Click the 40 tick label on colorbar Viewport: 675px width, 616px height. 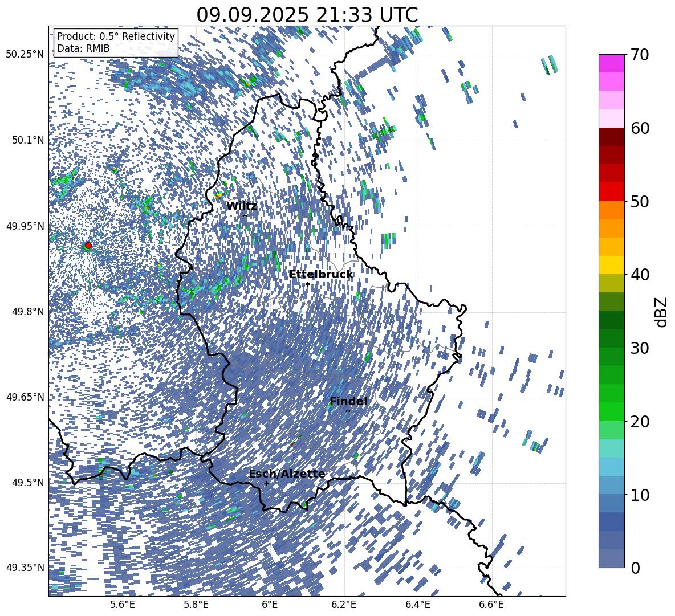point(640,275)
